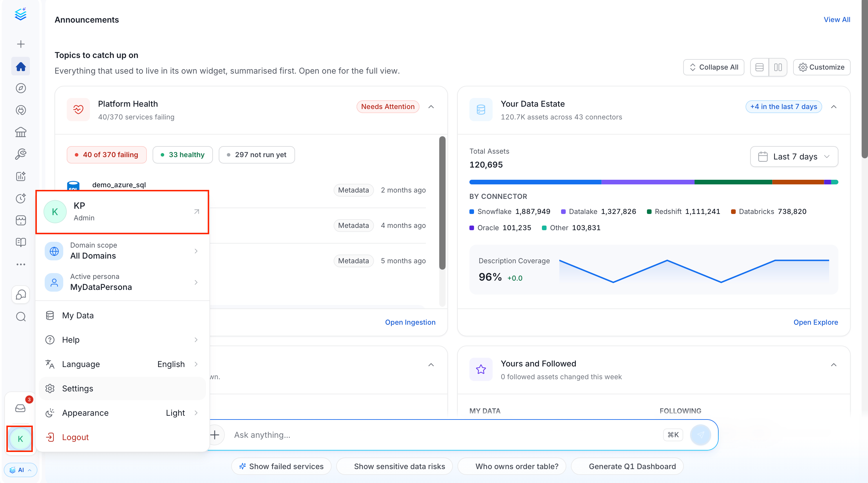Screen dimensions: 868x483
Task: Click the Govern bank building icon
Action: [21, 132]
